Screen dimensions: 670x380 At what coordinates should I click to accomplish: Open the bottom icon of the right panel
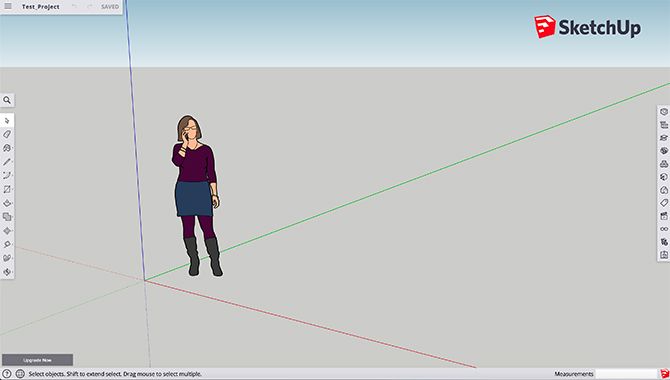click(664, 255)
